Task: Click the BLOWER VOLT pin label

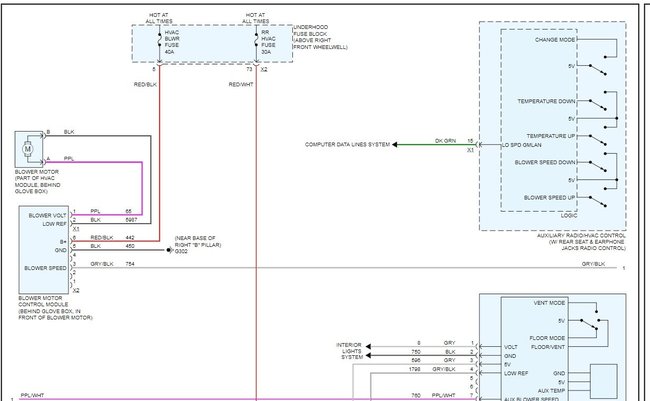Action: click(47, 215)
